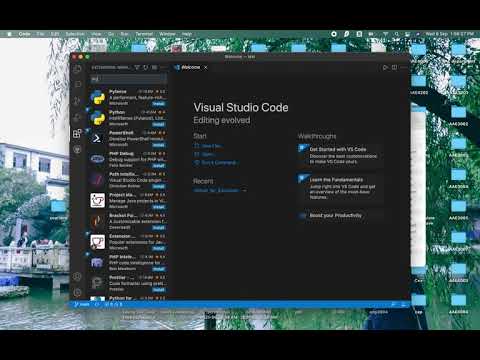
Task: Open the Source Control view
Action: (77, 101)
